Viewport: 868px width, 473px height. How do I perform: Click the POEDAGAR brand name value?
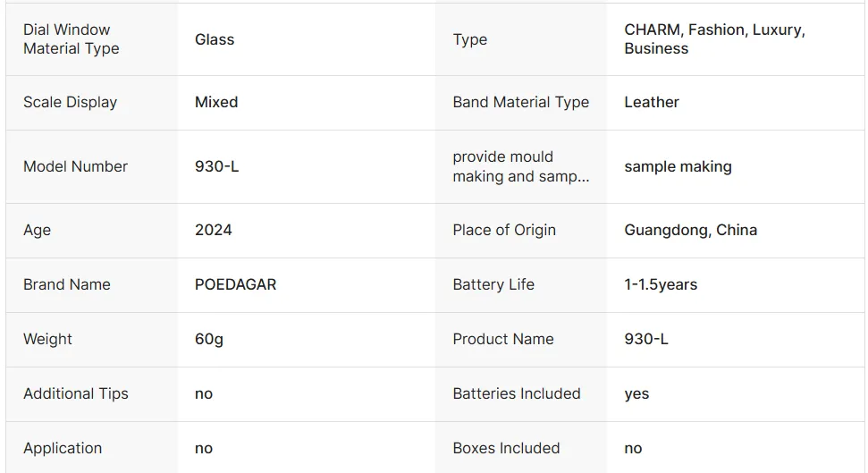pyautogui.click(x=235, y=284)
